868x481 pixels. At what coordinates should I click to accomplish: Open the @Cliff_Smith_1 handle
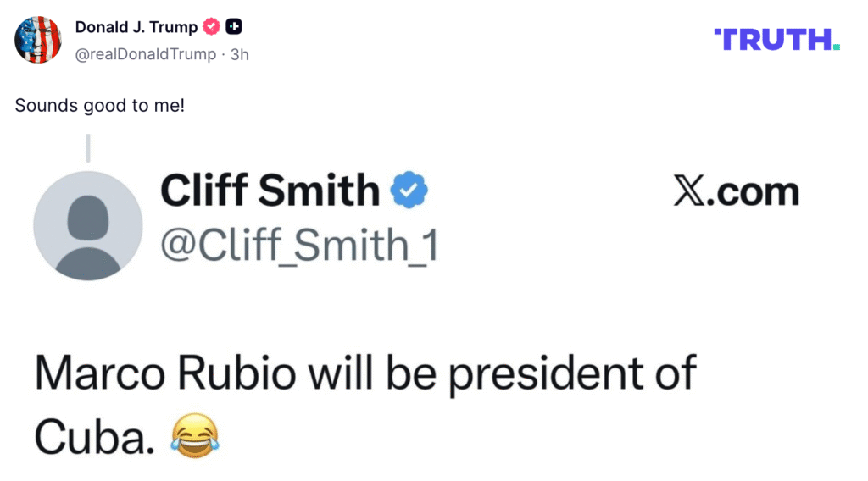(298, 244)
